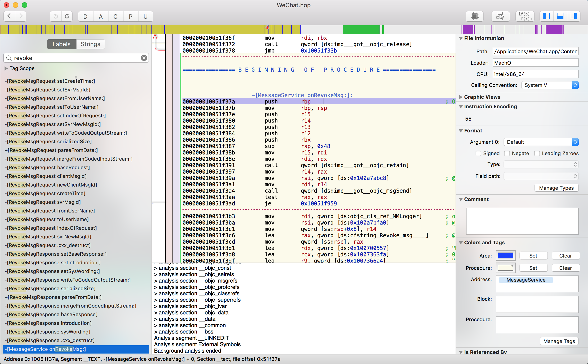Image resolution: width=588 pixels, height=364 pixels.
Task: Click the navigate forward arrow
Action: tap(21, 16)
